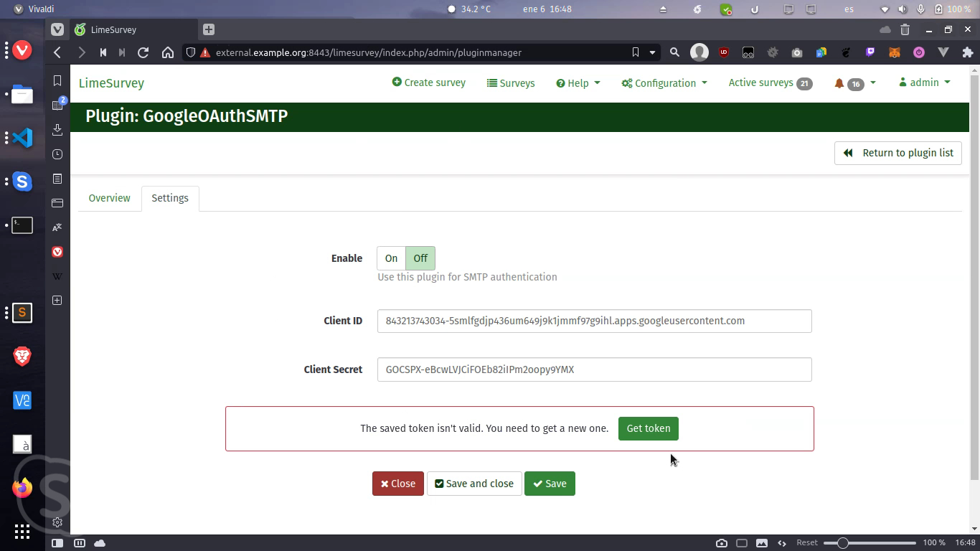Open the Extensions puzzle-piece menu
The width and height of the screenshot is (980, 551).
click(968, 52)
